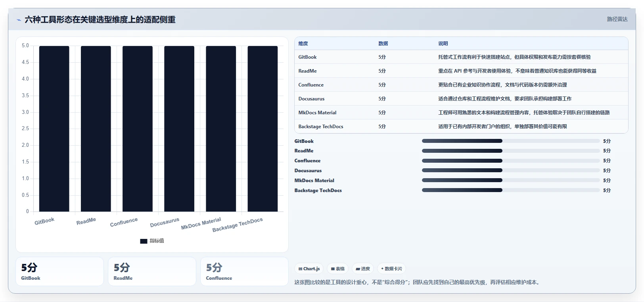Image resolution: width=644 pixels, height=302 pixels.
Task: Click the Backstage TechDocs progress bar
Action: 511,190
